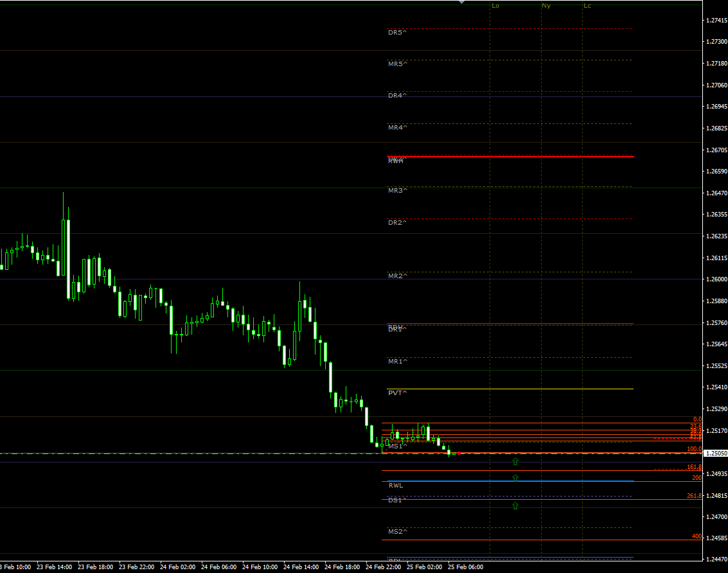Select the Ny session marker label
The width and height of the screenshot is (728, 573).
tap(546, 6)
